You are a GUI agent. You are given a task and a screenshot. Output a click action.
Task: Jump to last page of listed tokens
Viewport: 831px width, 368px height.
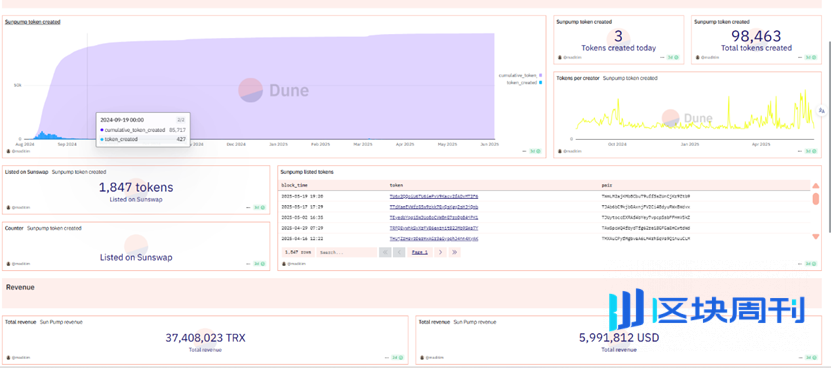(x=454, y=252)
